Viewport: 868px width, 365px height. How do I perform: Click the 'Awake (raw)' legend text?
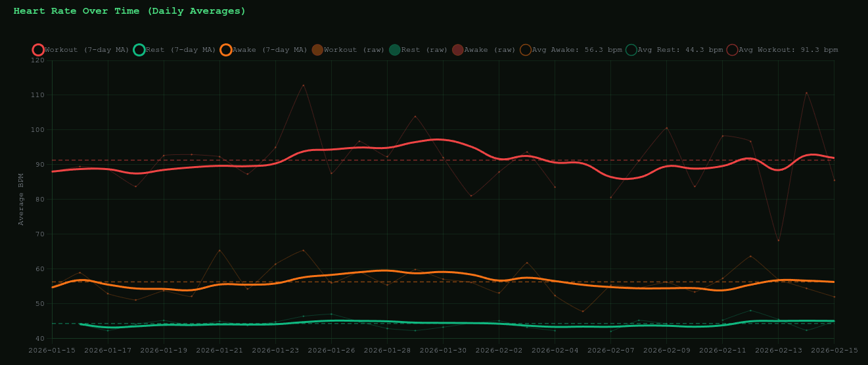pyautogui.click(x=490, y=50)
